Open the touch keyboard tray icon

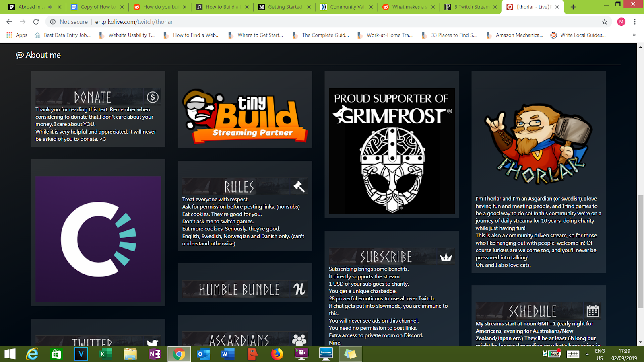point(573,354)
